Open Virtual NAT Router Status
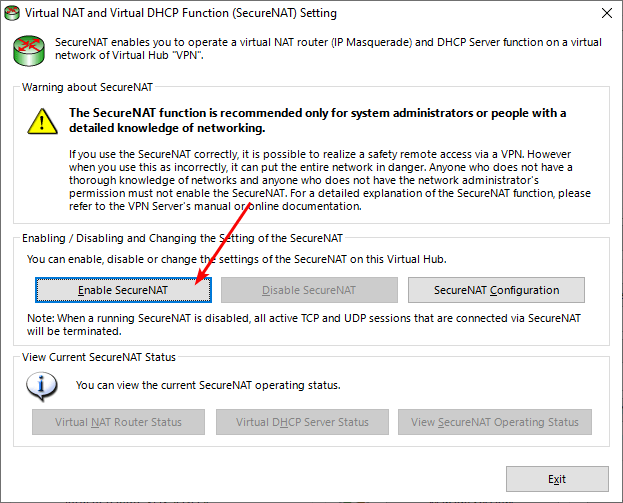Image resolution: width=623 pixels, height=503 pixels. pyautogui.click(x=118, y=422)
